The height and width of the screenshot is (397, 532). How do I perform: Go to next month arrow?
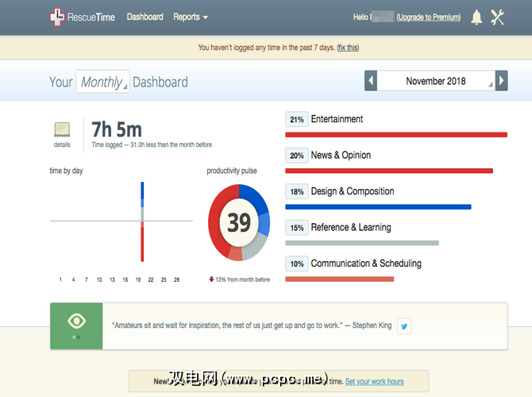[501, 81]
